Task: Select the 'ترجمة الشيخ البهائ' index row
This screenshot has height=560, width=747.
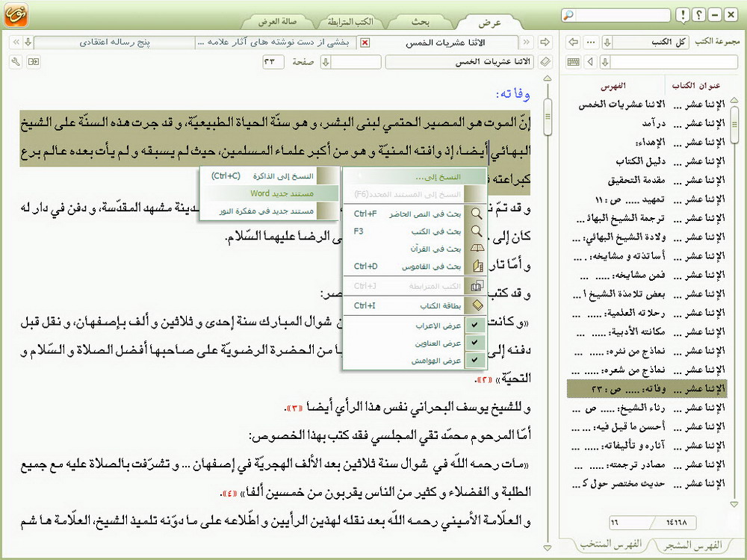Action: pos(647,218)
